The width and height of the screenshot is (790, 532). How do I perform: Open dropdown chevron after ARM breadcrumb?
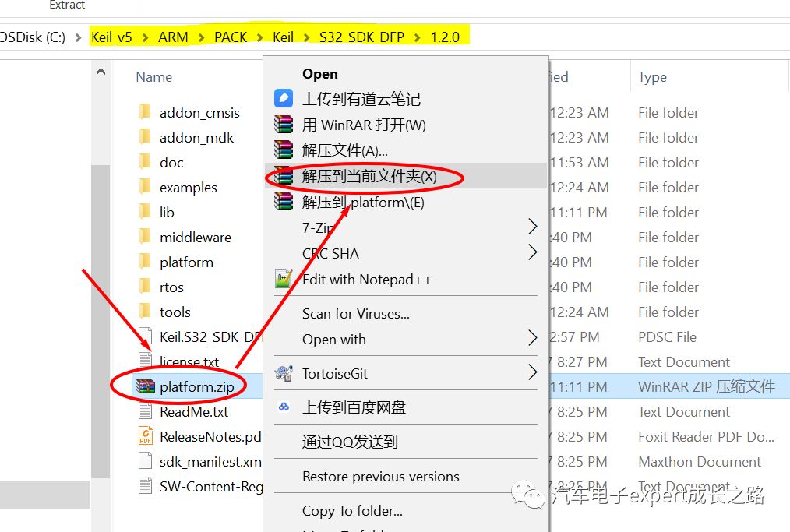click(201, 37)
